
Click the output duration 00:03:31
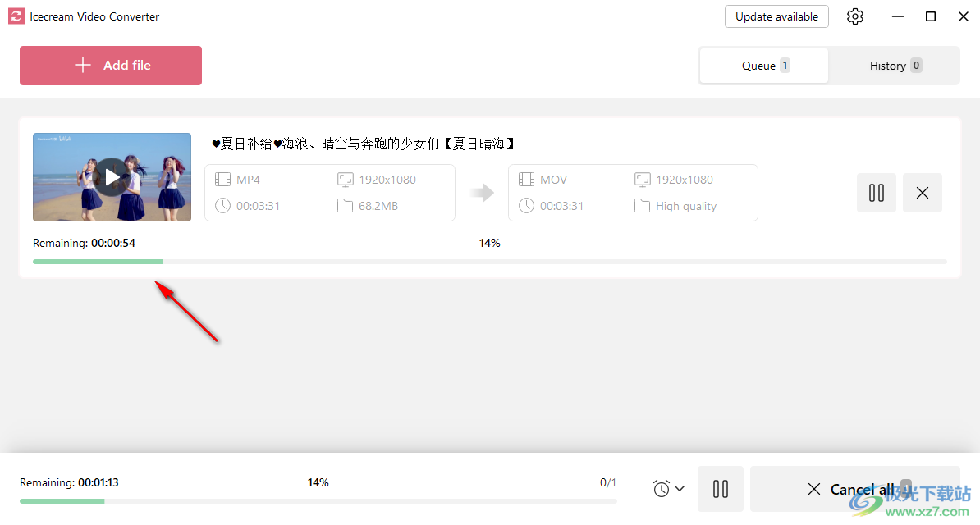point(561,206)
